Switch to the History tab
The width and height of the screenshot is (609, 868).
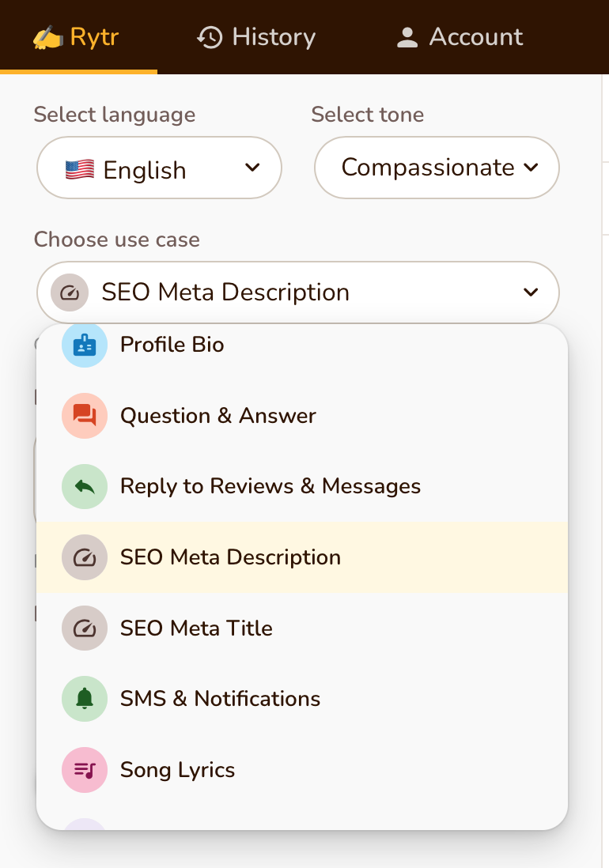click(255, 37)
